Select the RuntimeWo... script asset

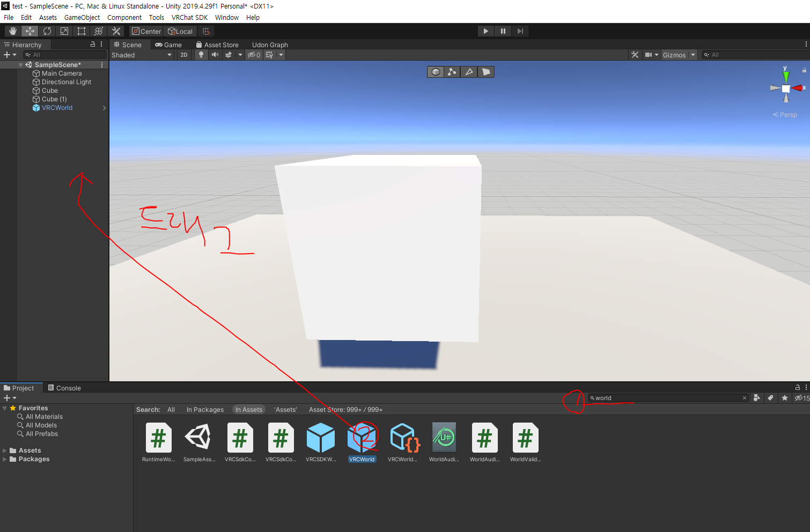tap(158, 442)
